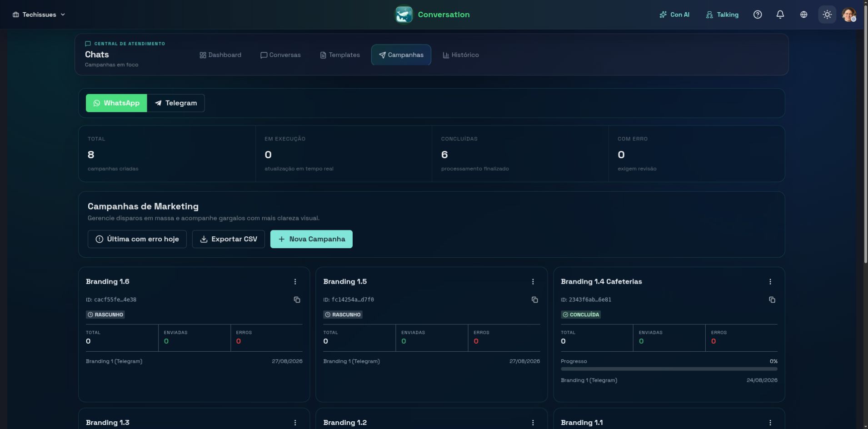Copy the Branding 1.6 campaign ID
The image size is (868, 429).
(x=297, y=300)
